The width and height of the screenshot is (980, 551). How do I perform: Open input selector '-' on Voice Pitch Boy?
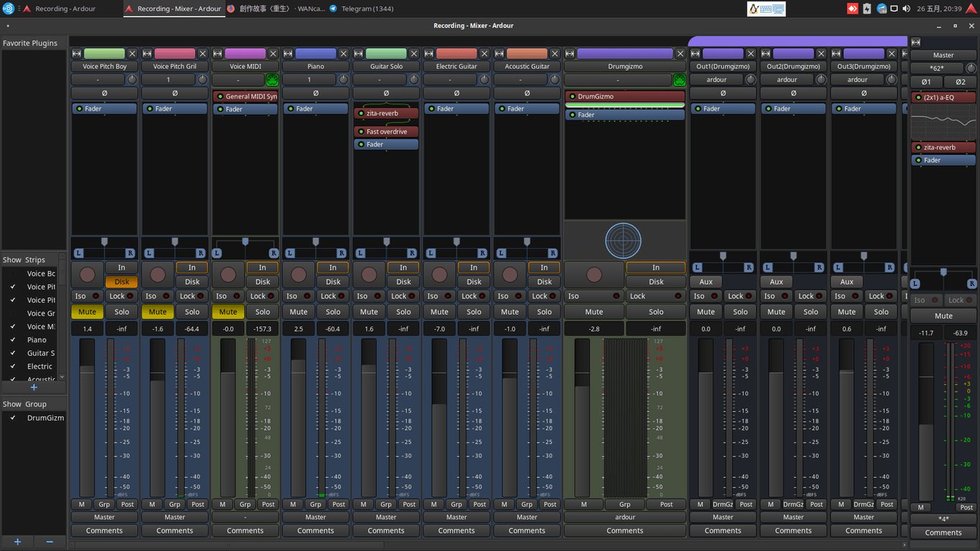[96, 80]
